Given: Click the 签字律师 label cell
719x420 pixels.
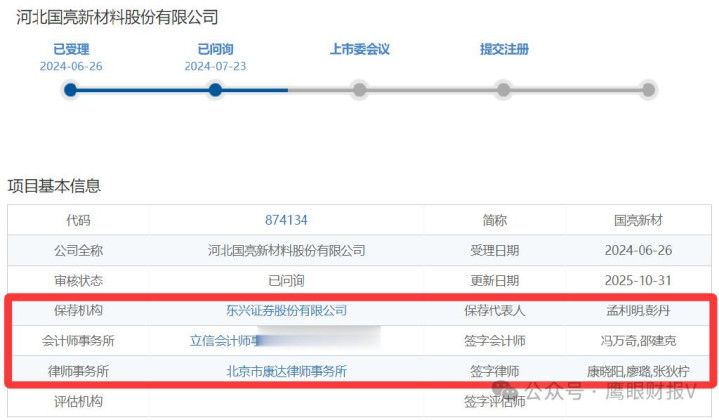Looking at the screenshot, I should pyautogui.click(x=494, y=371).
